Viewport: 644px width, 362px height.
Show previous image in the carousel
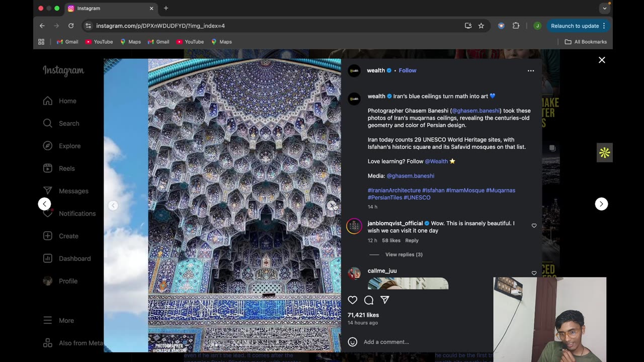113,206
